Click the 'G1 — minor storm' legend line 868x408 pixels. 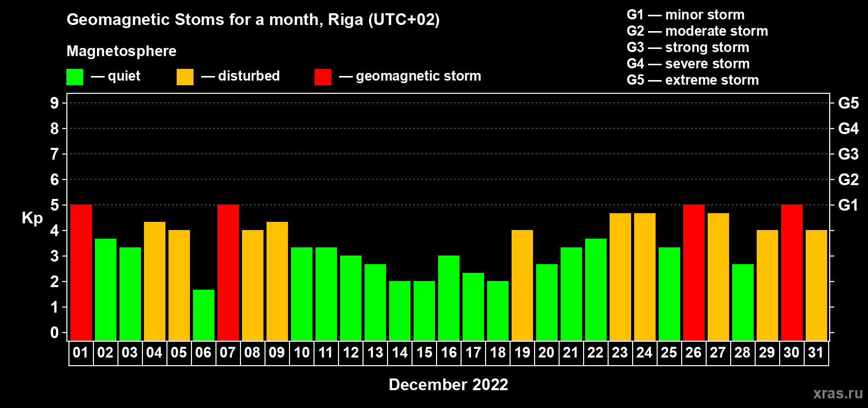coord(686,15)
